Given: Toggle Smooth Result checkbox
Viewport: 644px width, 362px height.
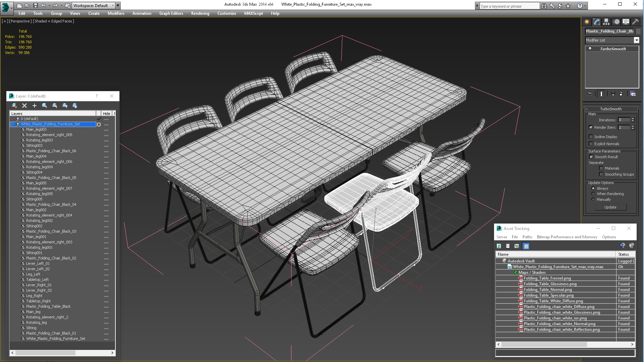Looking at the screenshot, I should (591, 157).
